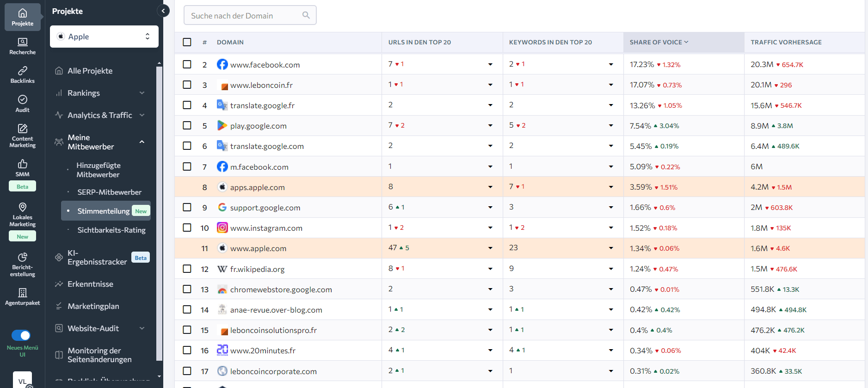Expand URLs dropdown for www.apple.com row
This screenshot has height=388, width=868.
pyautogui.click(x=490, y=248)
